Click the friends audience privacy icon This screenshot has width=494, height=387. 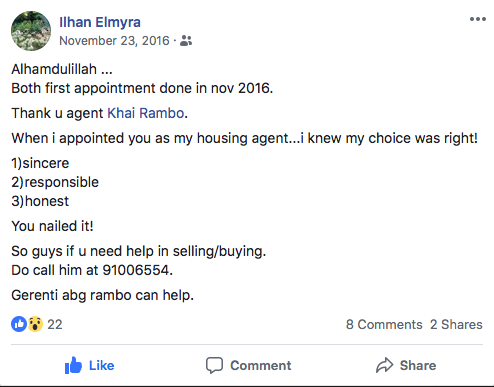(x=186, y=41)
